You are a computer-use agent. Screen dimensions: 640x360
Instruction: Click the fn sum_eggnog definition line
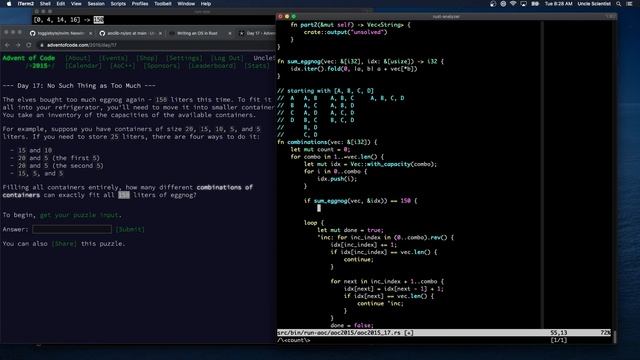360,61
